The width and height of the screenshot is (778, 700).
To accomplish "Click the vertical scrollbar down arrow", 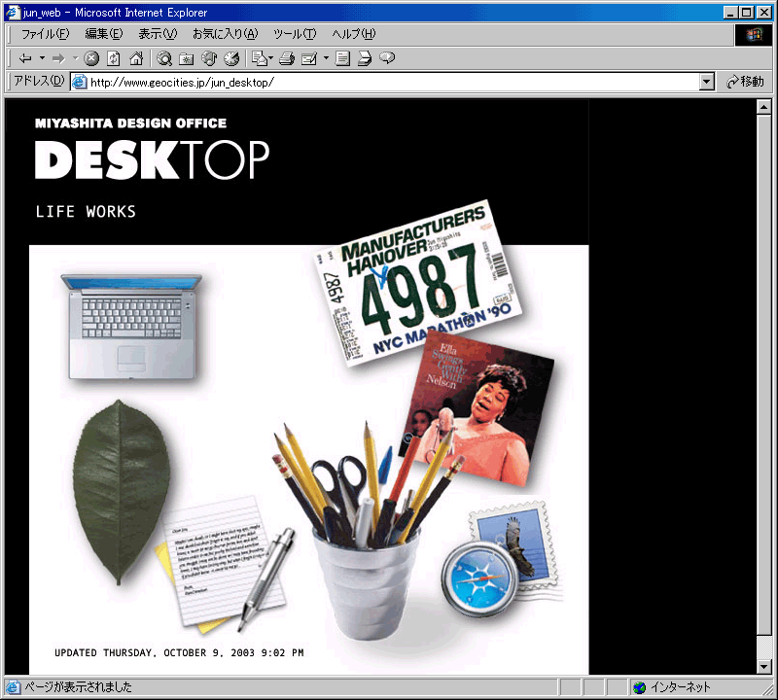I will [763, 667].
